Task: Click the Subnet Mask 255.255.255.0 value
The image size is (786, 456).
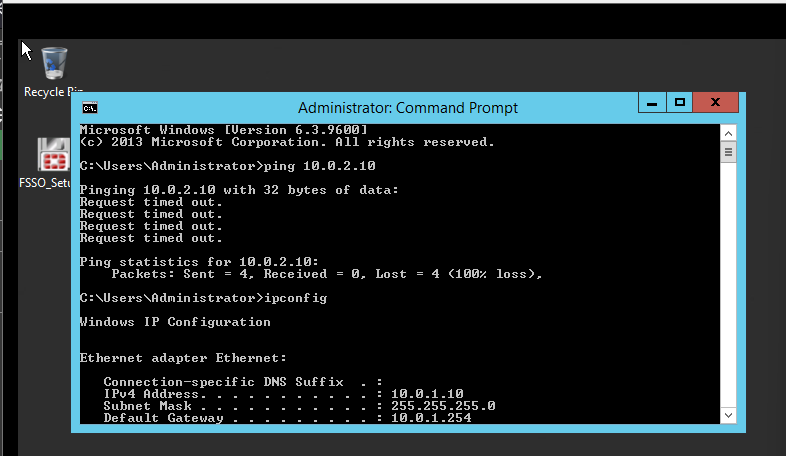Action: [x=443, y=406]
